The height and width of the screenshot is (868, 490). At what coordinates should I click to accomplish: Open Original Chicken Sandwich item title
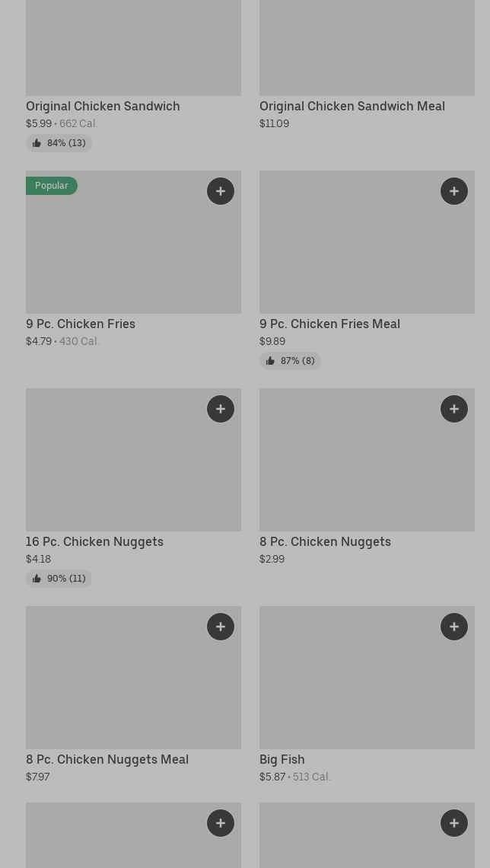tap(103, 107)
